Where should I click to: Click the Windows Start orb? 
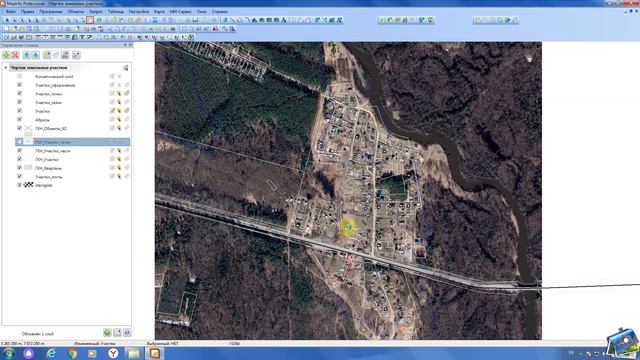point(9,353)
